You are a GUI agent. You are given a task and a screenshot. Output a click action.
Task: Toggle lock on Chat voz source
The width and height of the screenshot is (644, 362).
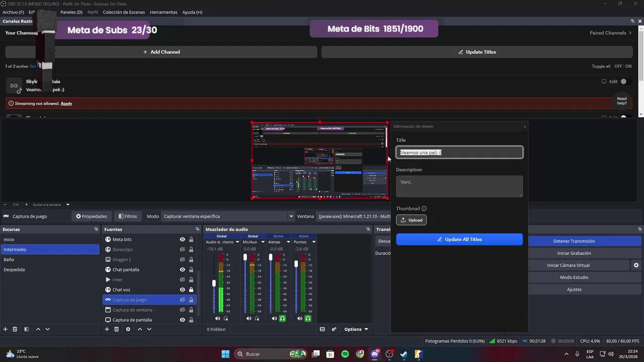pos(191,290)
